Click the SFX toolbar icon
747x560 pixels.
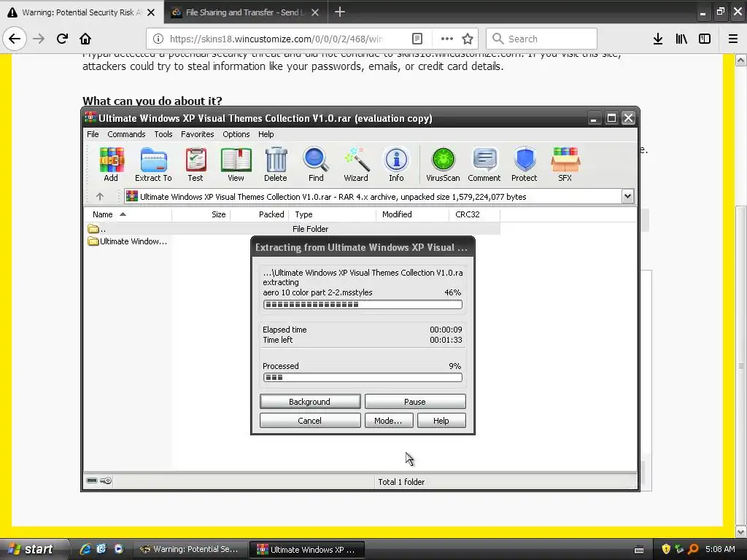tap(565, 164)
